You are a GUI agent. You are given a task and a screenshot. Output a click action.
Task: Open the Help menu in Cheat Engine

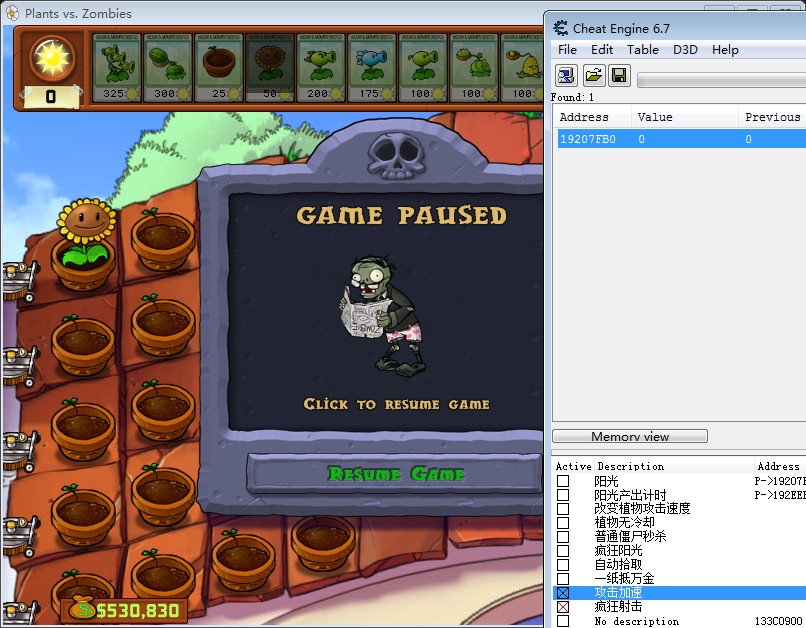tap(725, 50)
